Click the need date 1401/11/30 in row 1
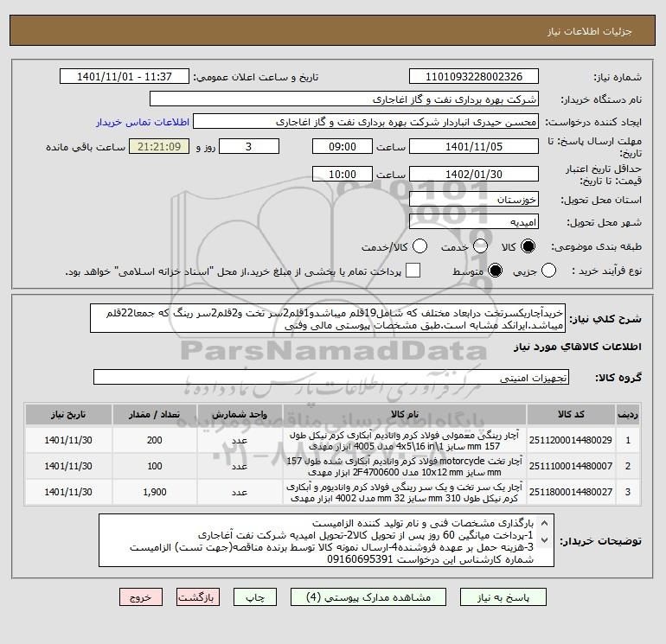Viewport: 666px width, 644px height. point(68,440)
